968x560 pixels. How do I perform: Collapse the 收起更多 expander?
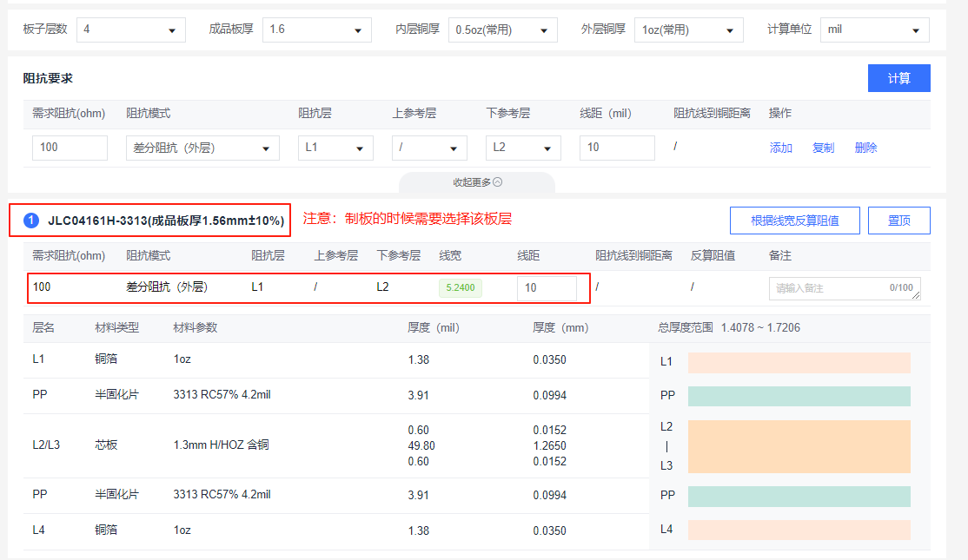click(x=477, y=182)
